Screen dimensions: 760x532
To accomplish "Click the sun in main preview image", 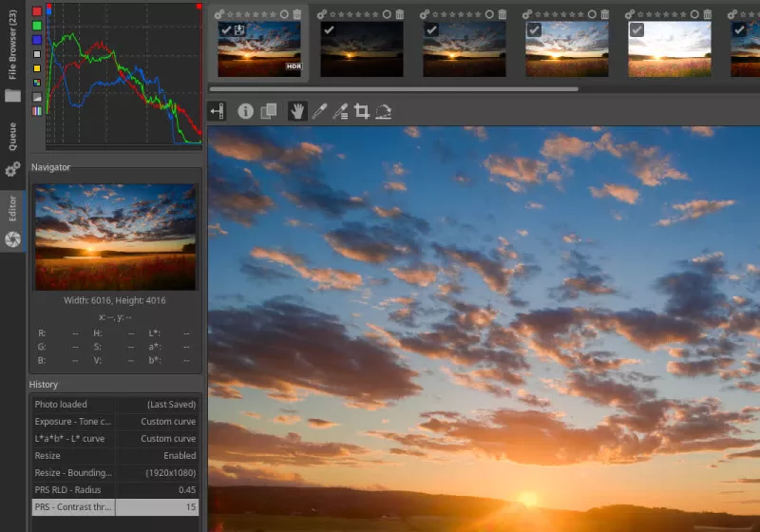I will pyautogui.click(x=528, y=499).
